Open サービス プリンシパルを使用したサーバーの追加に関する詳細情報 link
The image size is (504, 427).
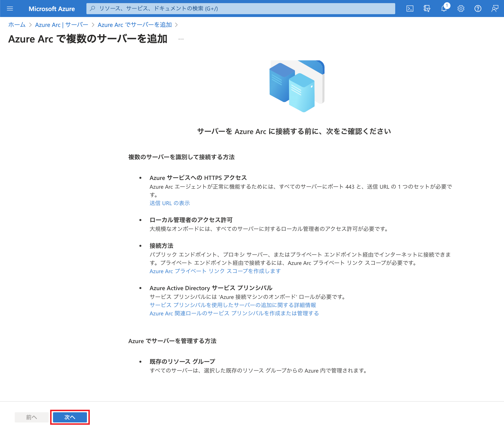pyautogui.click(x=233, y=305)
